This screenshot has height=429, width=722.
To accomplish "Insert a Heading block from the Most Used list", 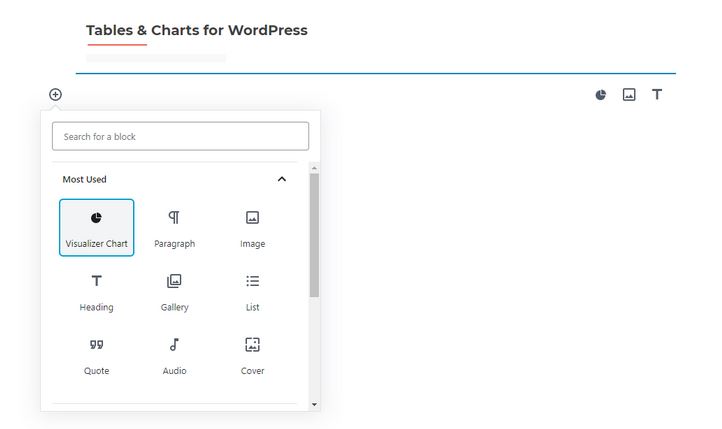I will pyautogui.click(x=97, y=291).
